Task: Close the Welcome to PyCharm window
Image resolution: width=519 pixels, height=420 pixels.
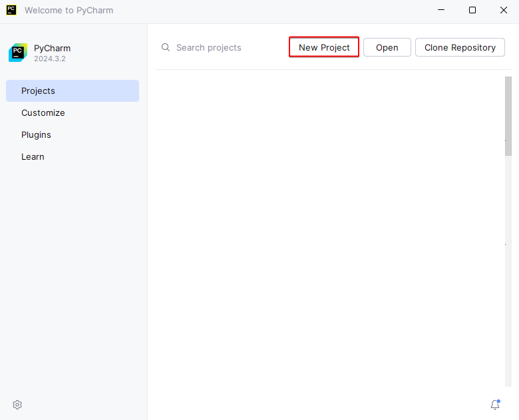Action: click(504, 10)
